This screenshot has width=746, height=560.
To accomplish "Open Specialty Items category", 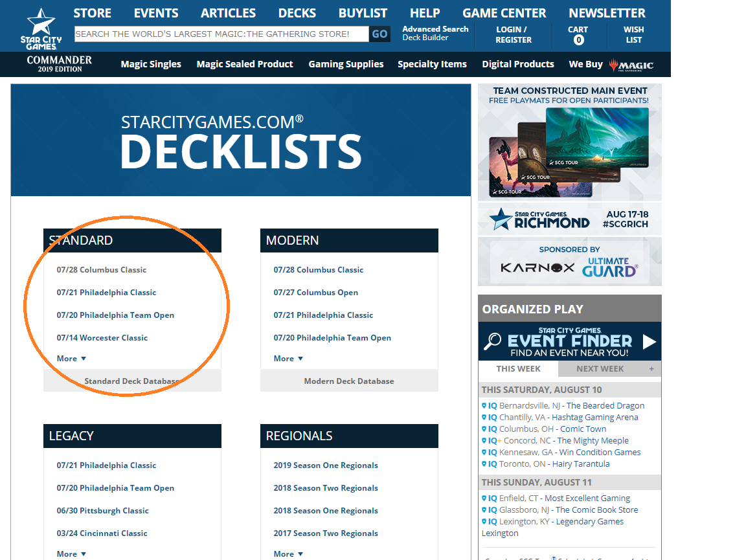I will 432,64.
